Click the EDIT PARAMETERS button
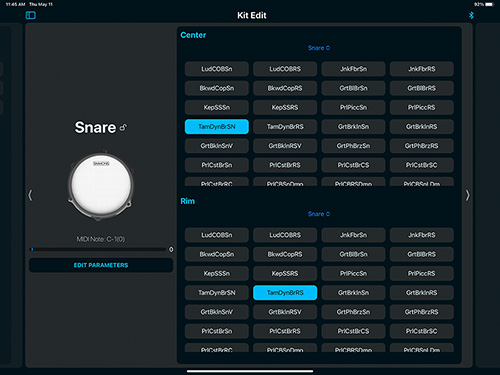The image size is (500, 375). click(101, 265)
